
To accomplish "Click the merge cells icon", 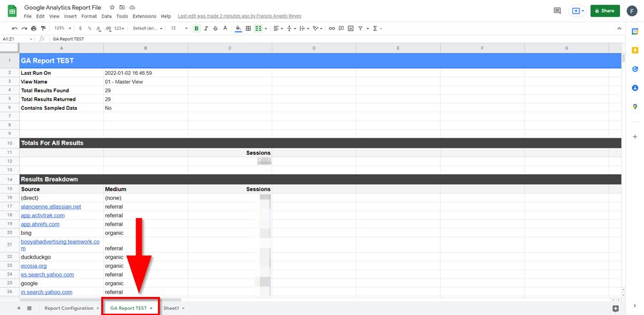I will tap(259, 28).
